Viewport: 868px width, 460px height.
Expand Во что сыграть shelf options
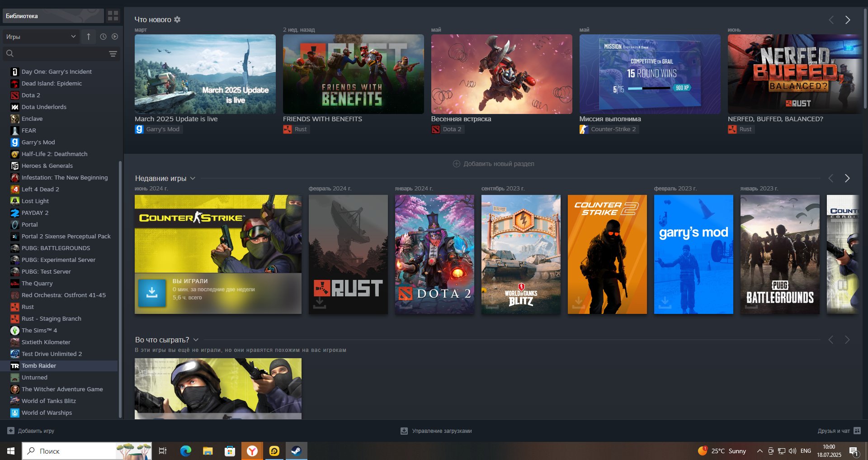click(196, 340)
